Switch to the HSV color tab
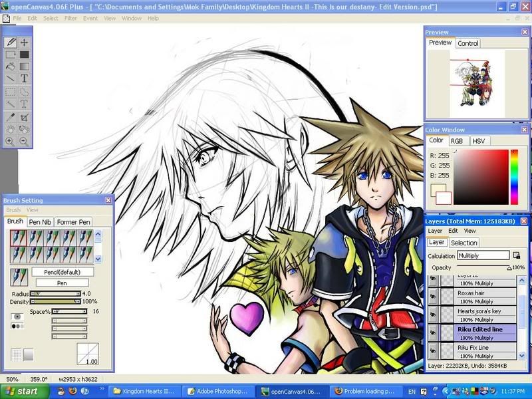This screenshot has height=399, width=532. pyautogui.click(x=479, y=141)
